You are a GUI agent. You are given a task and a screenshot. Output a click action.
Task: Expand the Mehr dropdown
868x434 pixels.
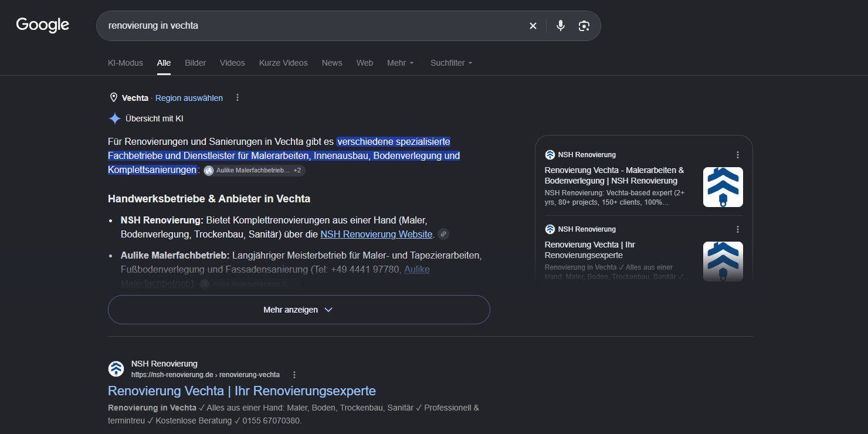tap(401, 63)
